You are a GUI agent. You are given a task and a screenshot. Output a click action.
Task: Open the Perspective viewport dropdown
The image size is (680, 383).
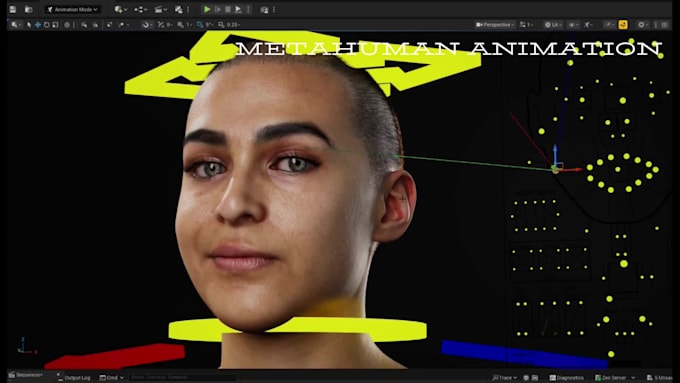click(494, 25)
